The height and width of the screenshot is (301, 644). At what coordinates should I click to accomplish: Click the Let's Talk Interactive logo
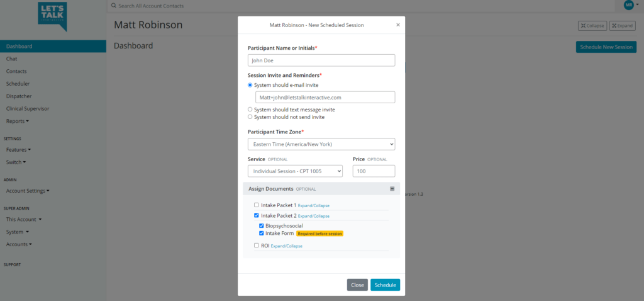(x=53, y=17)
